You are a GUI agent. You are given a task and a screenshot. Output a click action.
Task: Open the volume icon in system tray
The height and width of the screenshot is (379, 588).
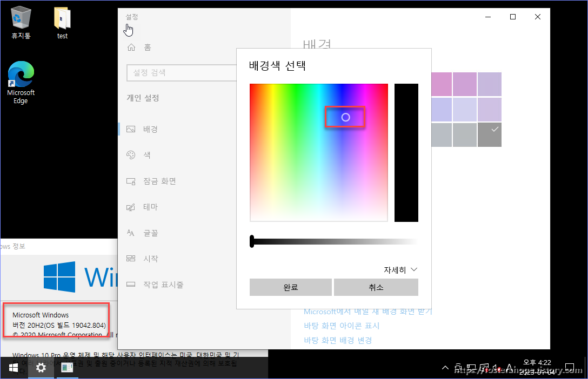pyautogui.click(x=497, y=368)
